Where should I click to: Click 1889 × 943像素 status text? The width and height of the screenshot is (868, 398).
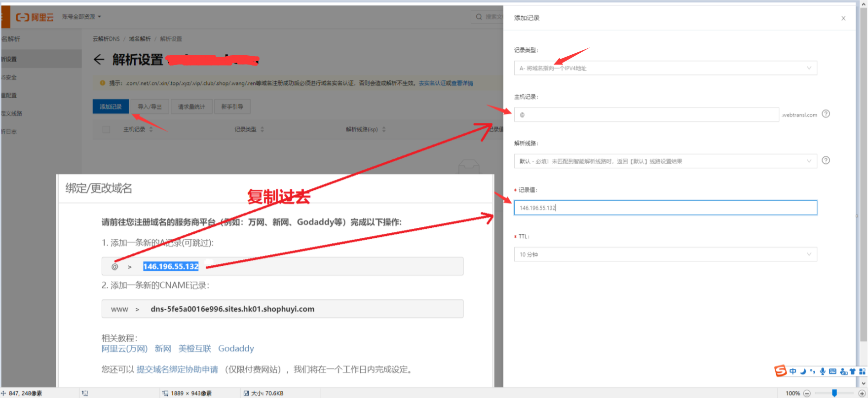[x=191, y=393]
